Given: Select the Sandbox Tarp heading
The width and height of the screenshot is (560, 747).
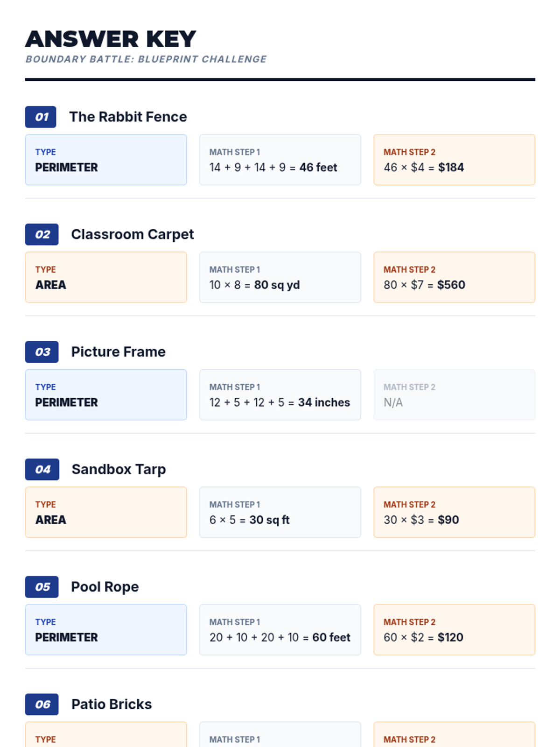Looking at the screenshot, I should coord(119,469).
